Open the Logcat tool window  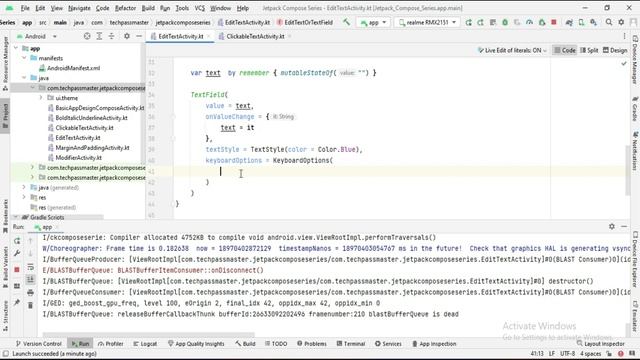(145, 344)
